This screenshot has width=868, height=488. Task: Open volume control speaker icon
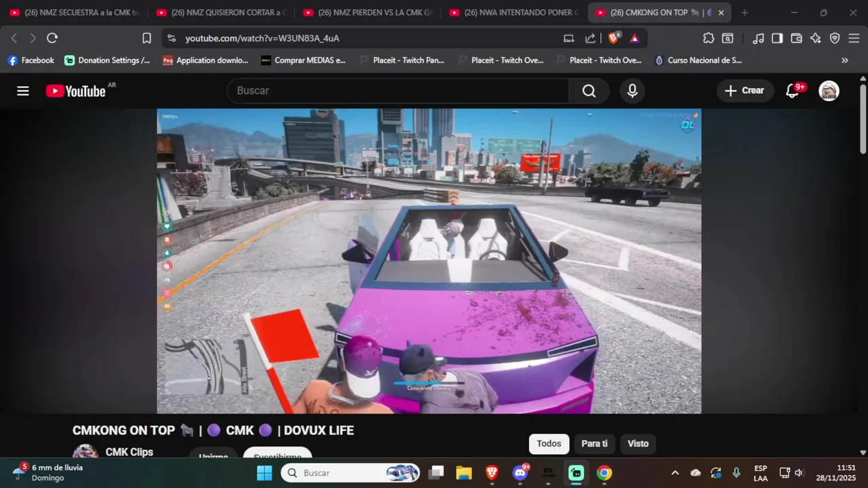coord(800,473)
